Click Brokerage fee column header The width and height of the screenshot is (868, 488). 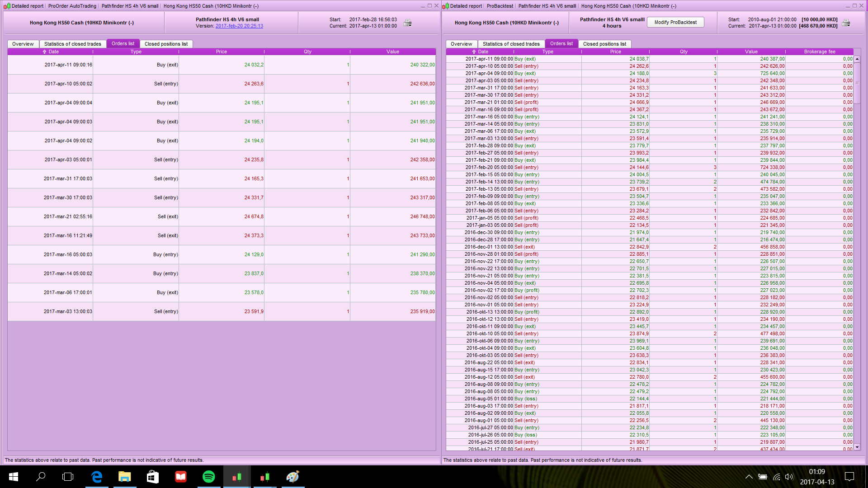point(819,52)
